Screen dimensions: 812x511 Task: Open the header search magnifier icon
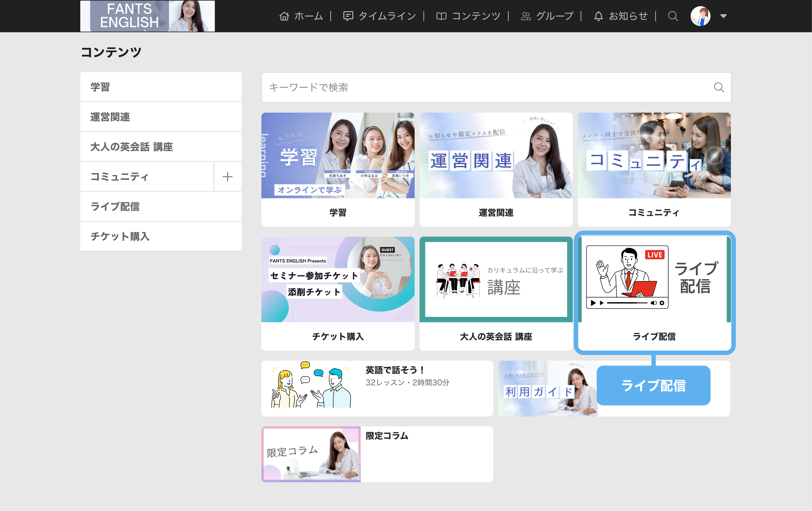tap(673, 16)
